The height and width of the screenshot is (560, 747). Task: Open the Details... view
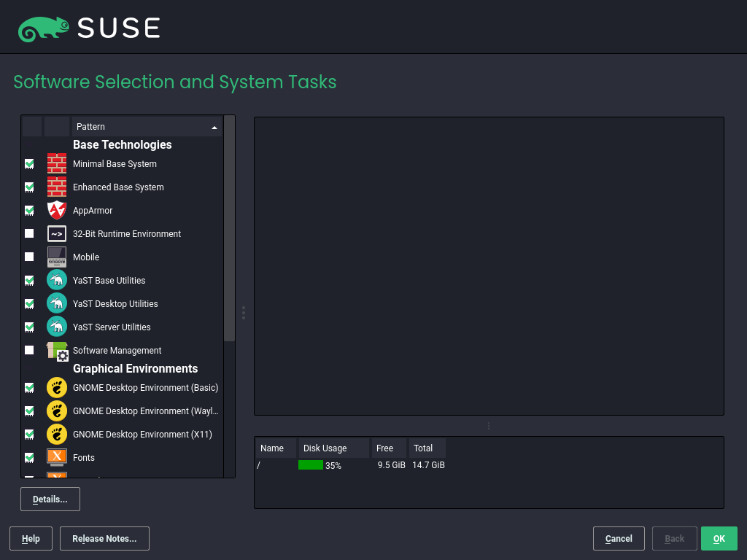pyautogui.click(x=50, y=499)
